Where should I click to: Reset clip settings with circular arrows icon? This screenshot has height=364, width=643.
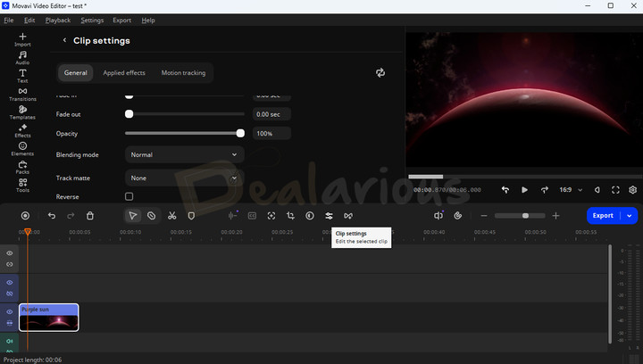pyautogui.click(x=380, y=73)
